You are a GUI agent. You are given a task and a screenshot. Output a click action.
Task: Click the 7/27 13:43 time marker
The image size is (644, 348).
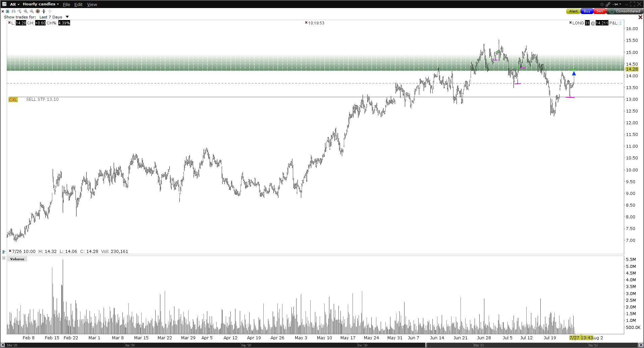(581, 338)
